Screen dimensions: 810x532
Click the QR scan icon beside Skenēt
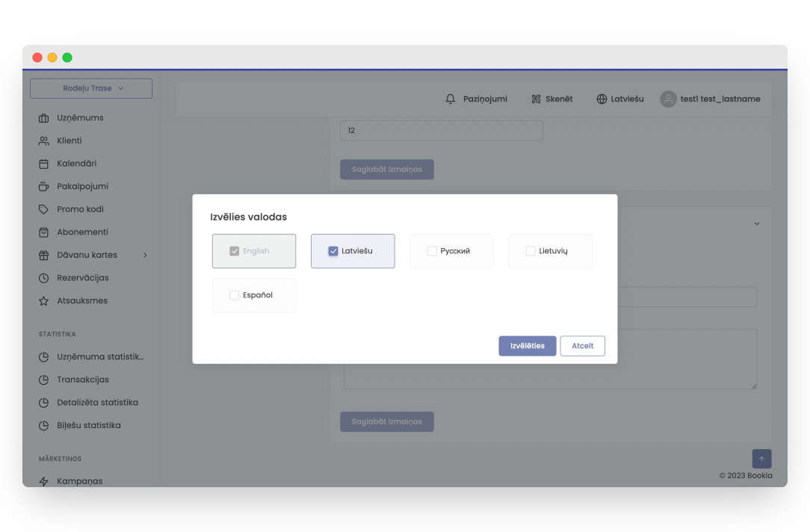click(x=536, y=99)
